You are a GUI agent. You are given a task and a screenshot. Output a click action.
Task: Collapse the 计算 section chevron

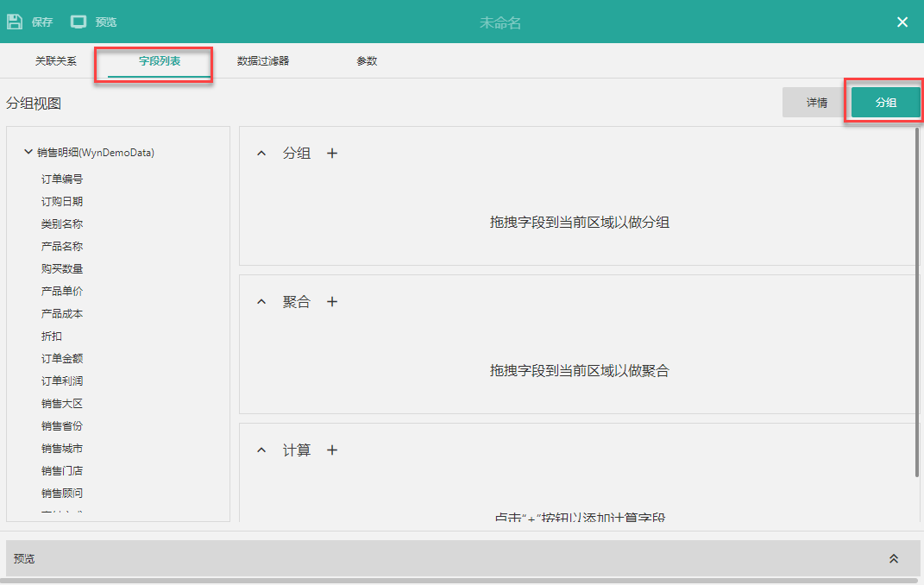(x=261, y=450)
